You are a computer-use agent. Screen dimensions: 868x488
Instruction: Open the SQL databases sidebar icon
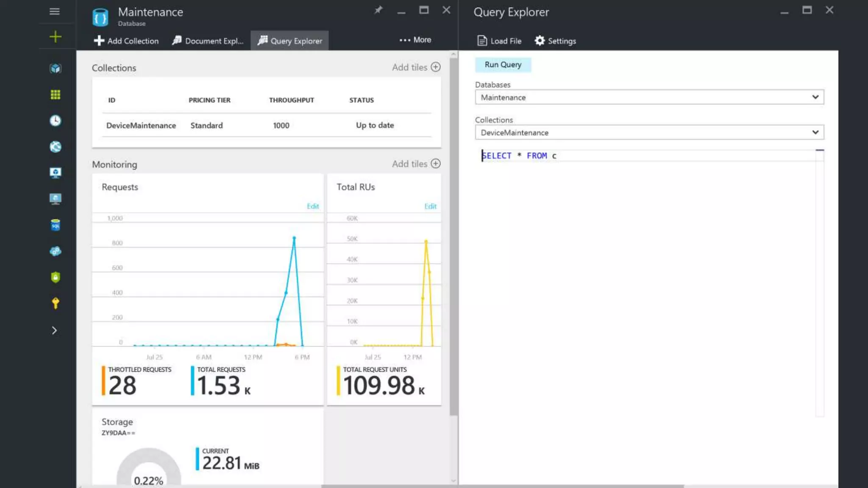55,225
